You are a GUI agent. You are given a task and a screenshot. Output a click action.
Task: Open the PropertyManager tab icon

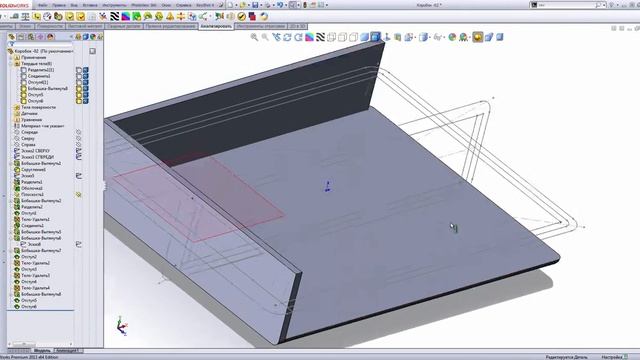point(21,37)
